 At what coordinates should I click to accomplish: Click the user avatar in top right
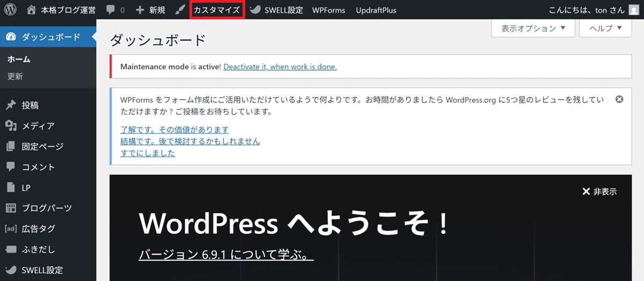pos(634,10)
